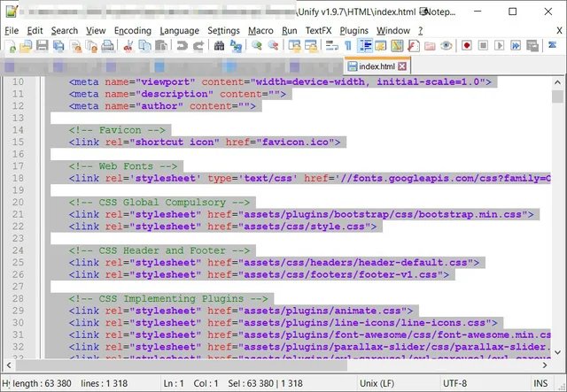Open the Edit menu
The height and width of the screenshot is (392, 567).
(x=35, y=31)
